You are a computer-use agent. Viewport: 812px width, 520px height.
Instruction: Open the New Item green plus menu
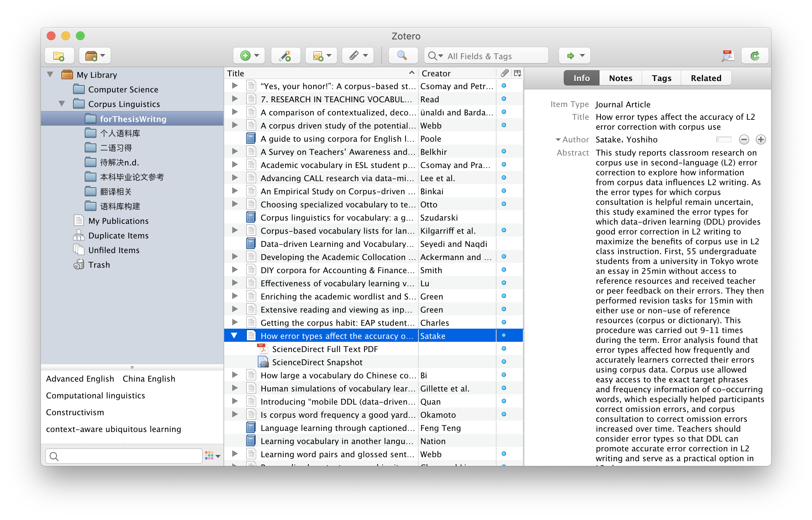pyautogui.click(x=249, y=56)
